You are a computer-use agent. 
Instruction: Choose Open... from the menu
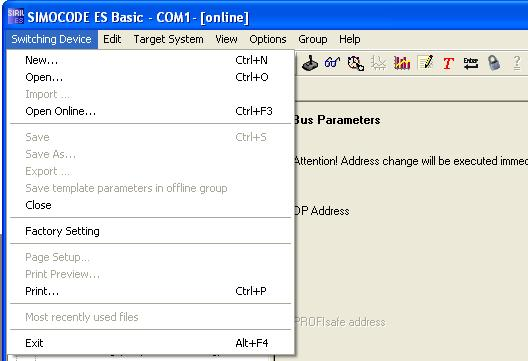[x=151, y=77]
